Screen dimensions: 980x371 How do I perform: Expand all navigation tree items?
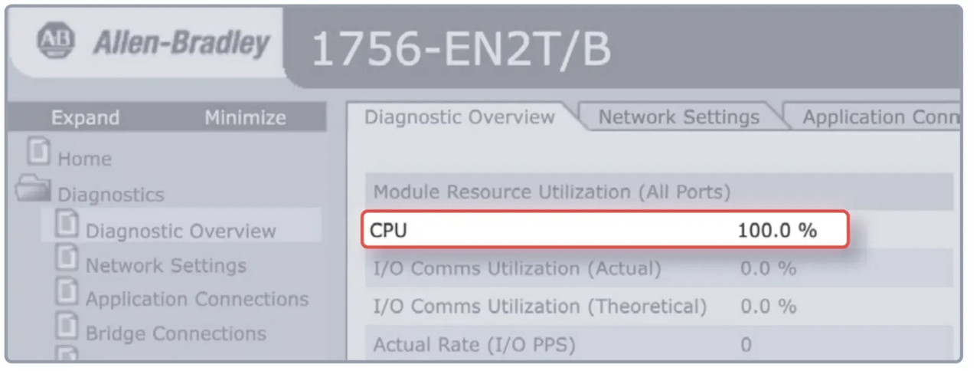tap(85, 118)
